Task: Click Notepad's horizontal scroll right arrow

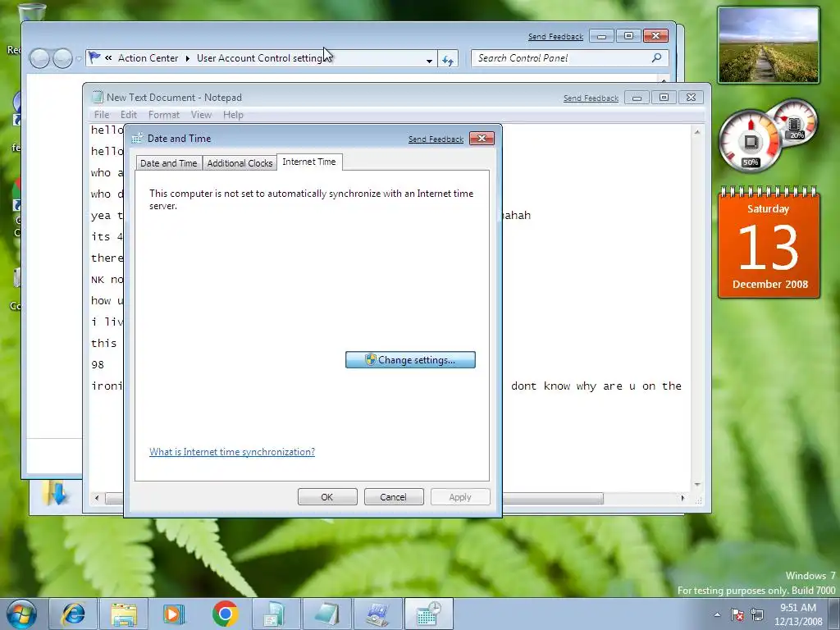Action: pos(682,498)
